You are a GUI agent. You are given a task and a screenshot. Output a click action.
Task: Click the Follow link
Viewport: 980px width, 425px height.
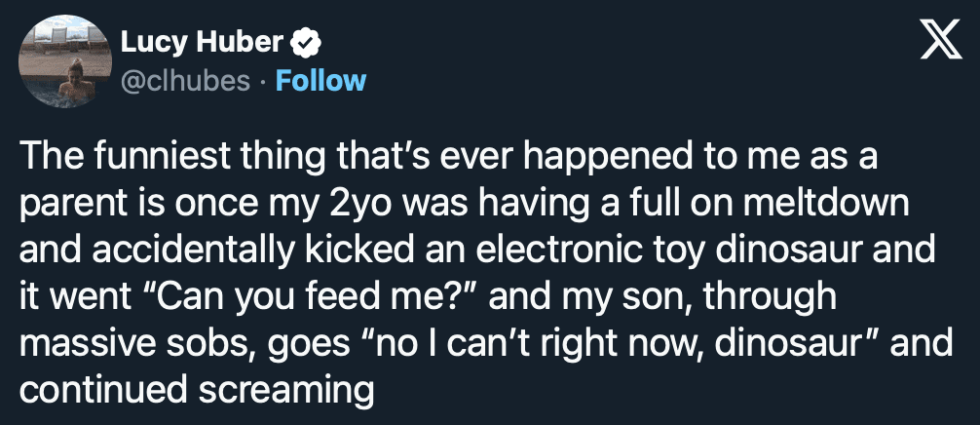(320, 80)
